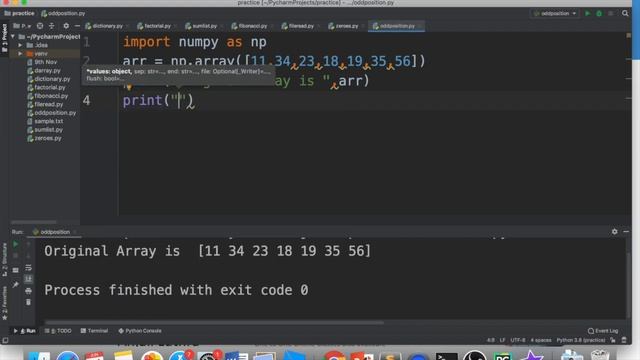This screenshot has height=360, width=640.
Task: Click the print icon in Run panel
Action: point(28,291)
